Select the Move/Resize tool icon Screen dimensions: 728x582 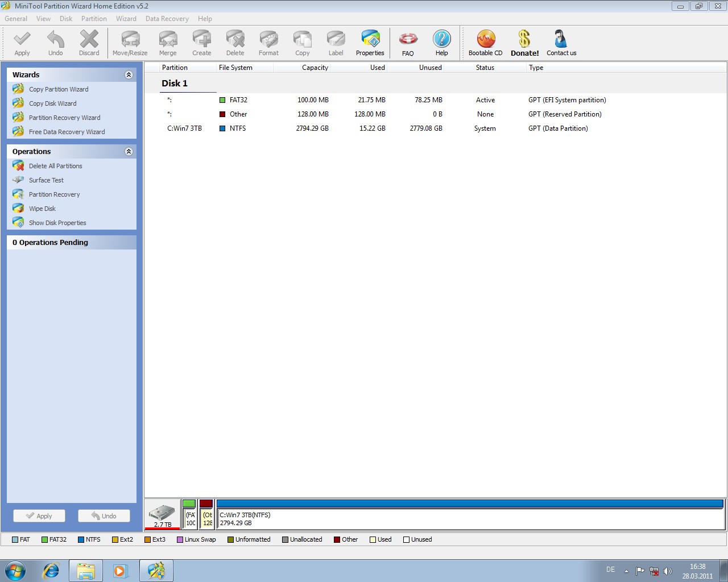[130, 39]
